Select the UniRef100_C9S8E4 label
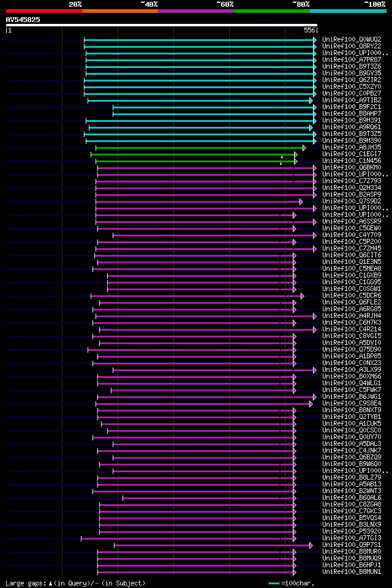This screenshot has width=392, height=588. (x=352, y=404)
